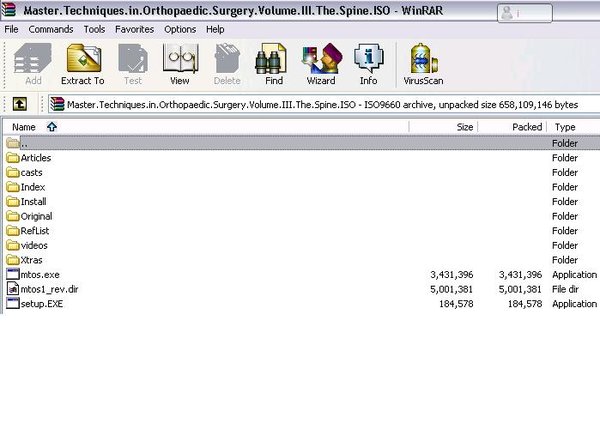Select the parent directory '..' row
This screenshot has width=600, height=429.
coord(24,143)
